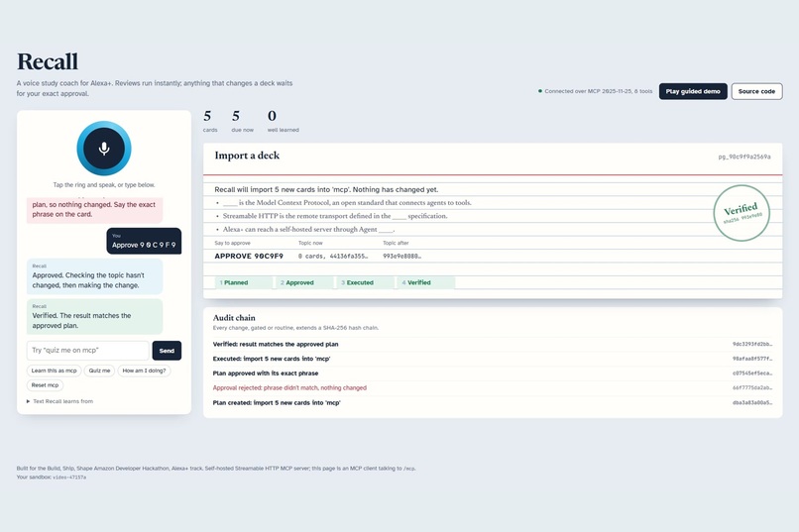Click the 'Approve 9 0 C 9 F 9' chat message

point(144,241)
